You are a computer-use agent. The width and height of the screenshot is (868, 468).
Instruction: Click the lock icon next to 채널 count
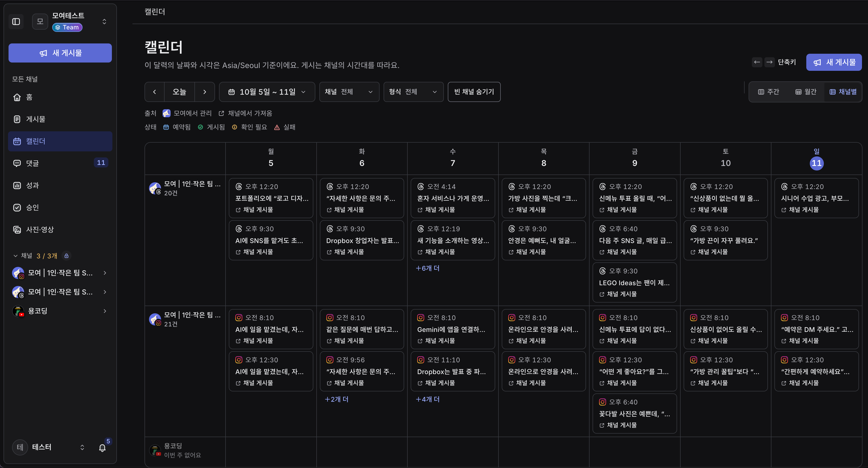tap(66, 256)
